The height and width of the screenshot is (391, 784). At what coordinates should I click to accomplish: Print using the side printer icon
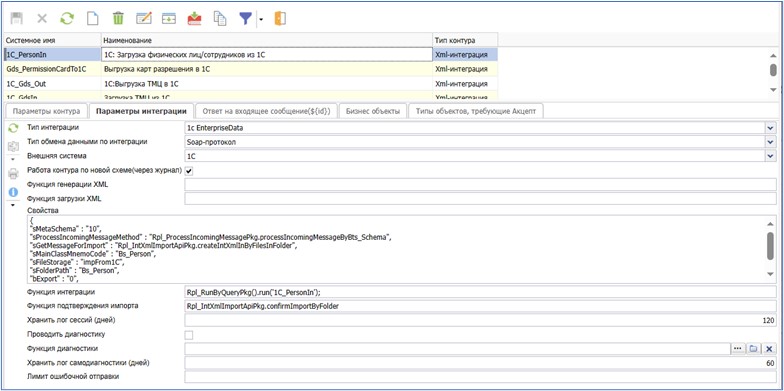coord(14,174)
